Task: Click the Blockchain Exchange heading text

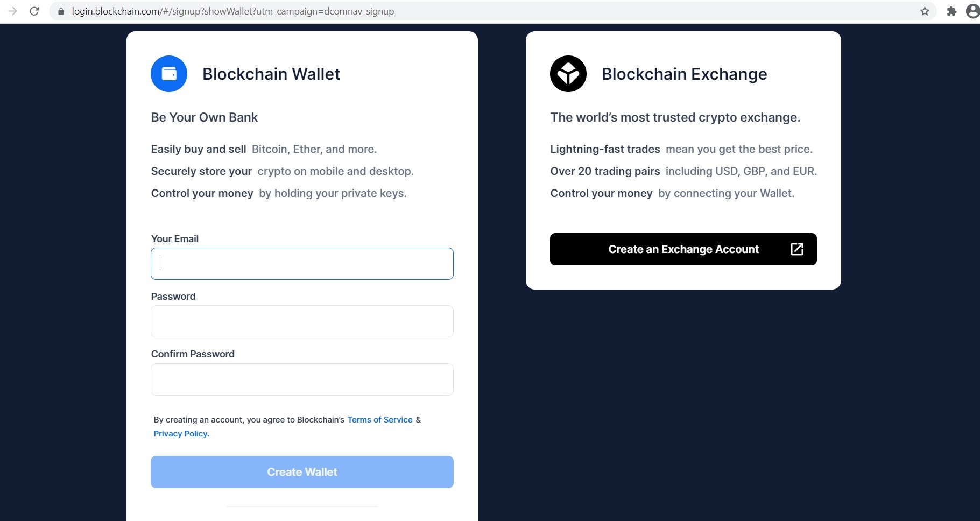Action: (x=684, y=74)
